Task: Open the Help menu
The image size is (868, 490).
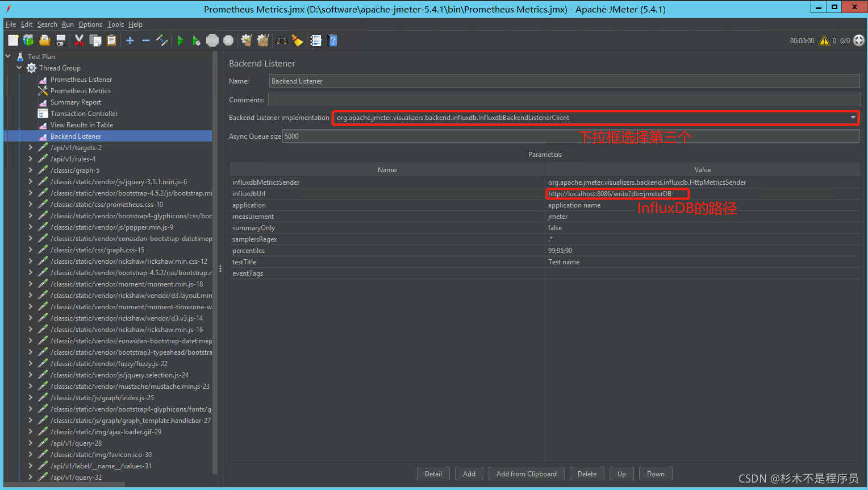Action: pos(135,24)
